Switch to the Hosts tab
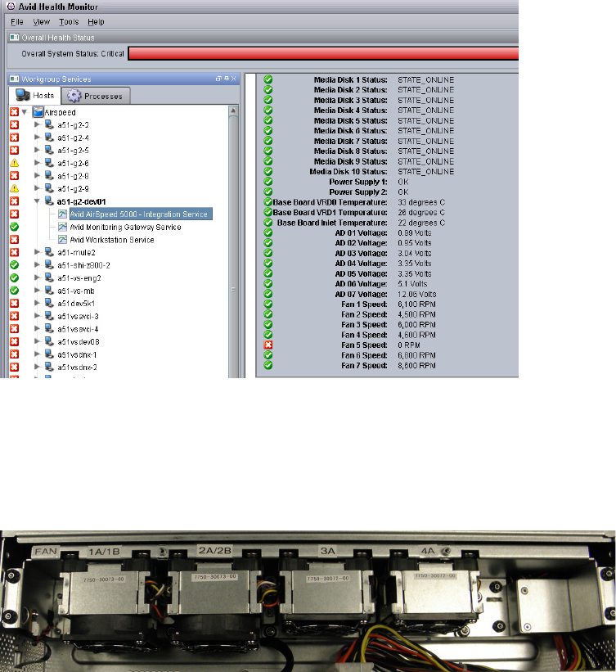 (x=35, y=96)
